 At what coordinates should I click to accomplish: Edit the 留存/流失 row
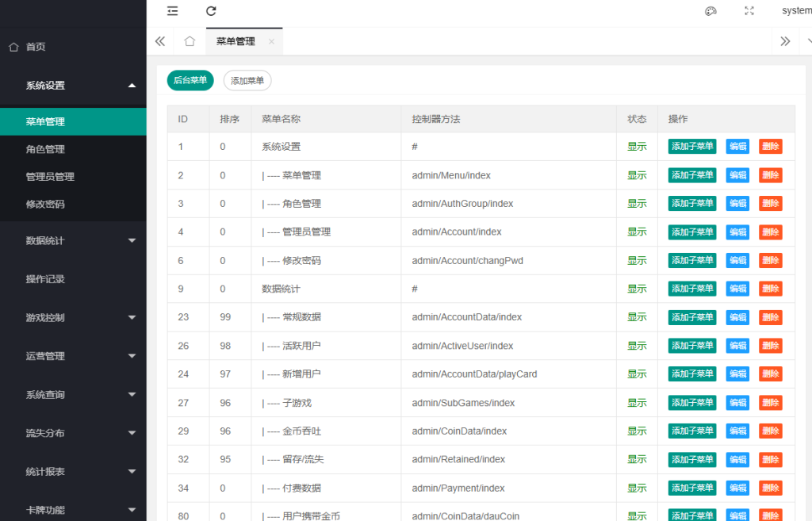(x=737, y=459)
